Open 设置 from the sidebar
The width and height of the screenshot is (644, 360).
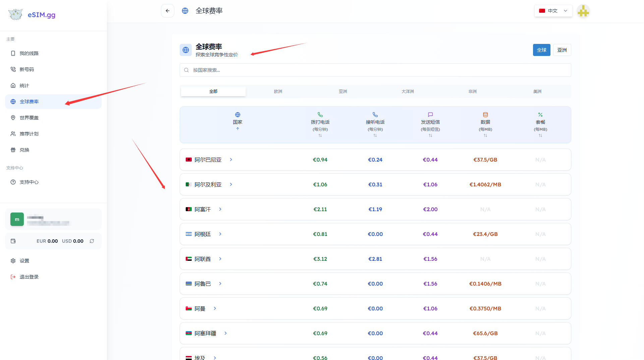[x=24, y=261]
